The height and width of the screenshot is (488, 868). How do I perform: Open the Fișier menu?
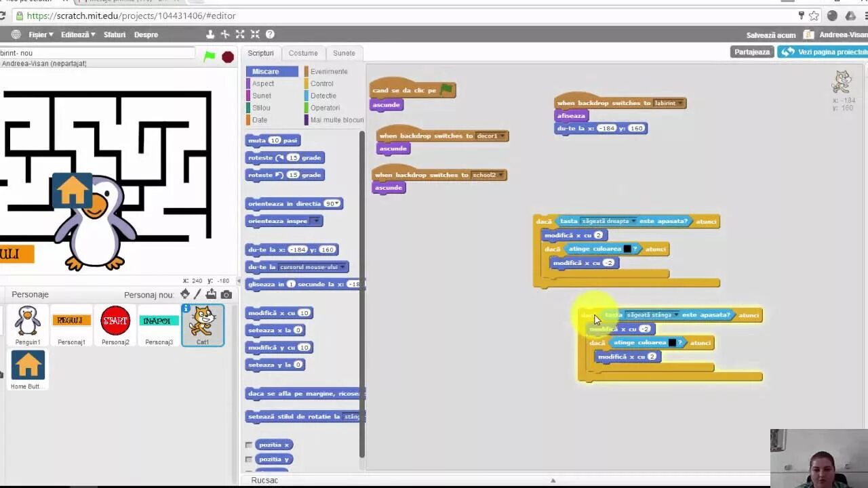tap(40, 35)
